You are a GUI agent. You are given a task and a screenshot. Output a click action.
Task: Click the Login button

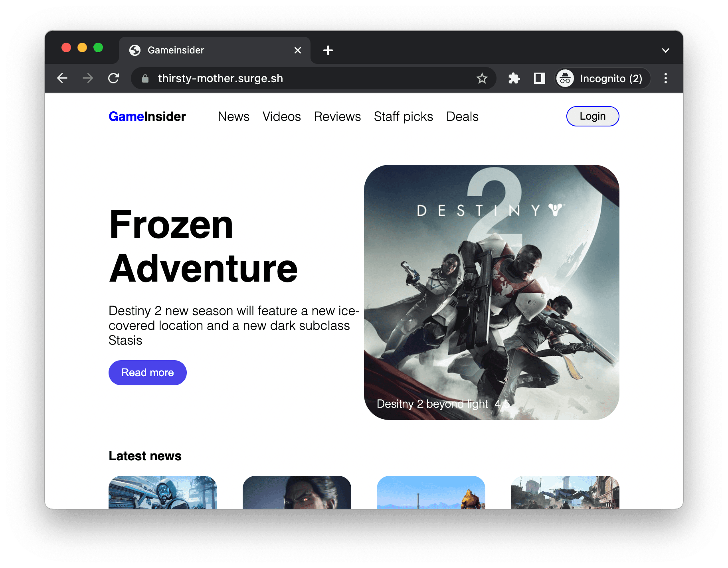pyautogui.click(x=593, y=116)
